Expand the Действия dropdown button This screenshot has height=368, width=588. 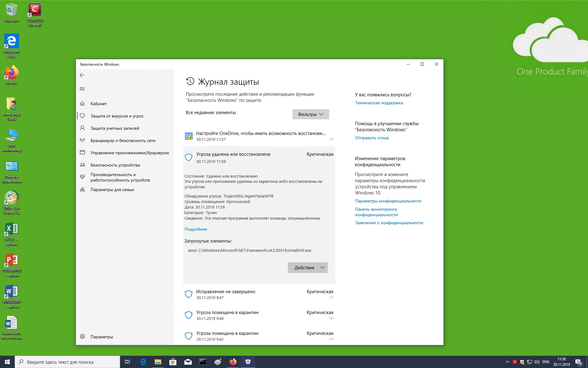click(307, 268)
